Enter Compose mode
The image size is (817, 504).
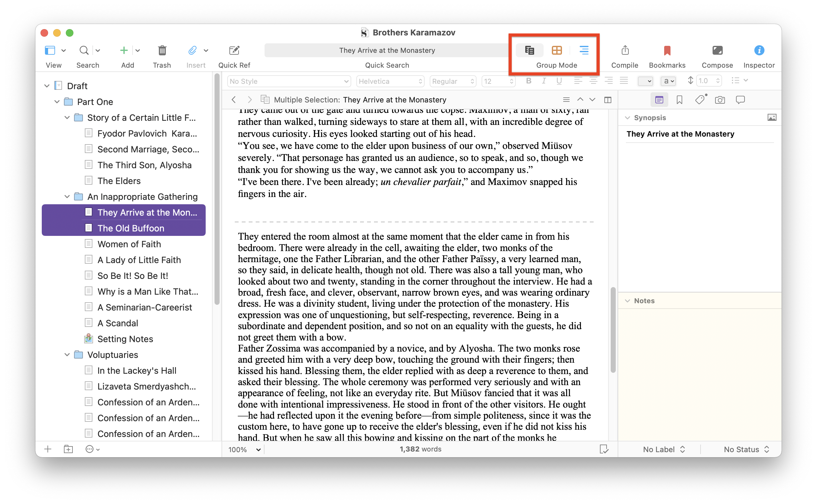click(717, 50)
